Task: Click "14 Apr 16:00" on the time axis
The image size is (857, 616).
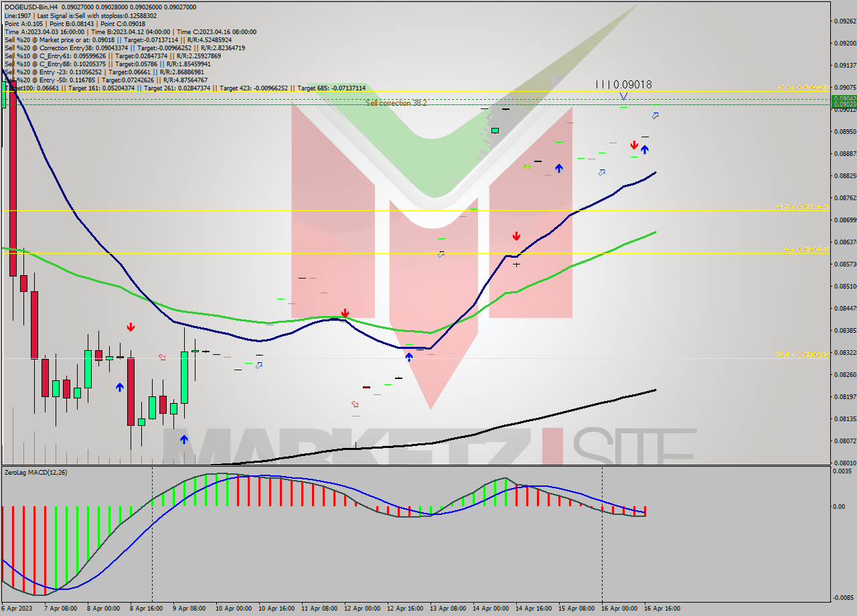Action: [x=533, y=609]
